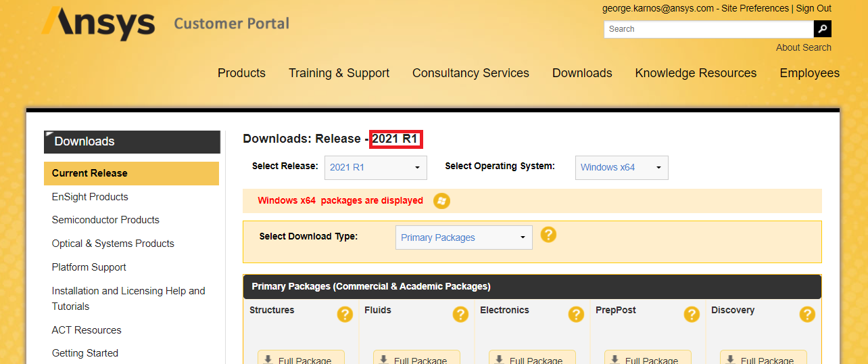Click the search magnifier icon
This screenshot has width=868, height=364.
823,29
